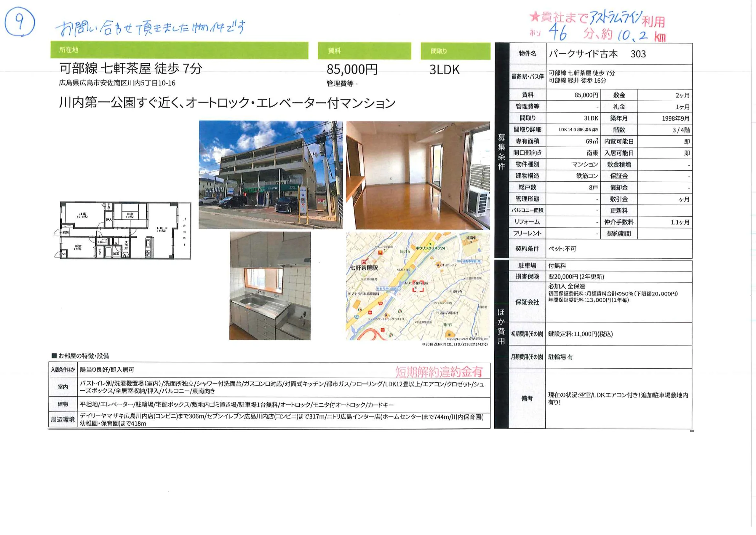
Task: Select the red property location marker on the map
Action: point(418,286)
